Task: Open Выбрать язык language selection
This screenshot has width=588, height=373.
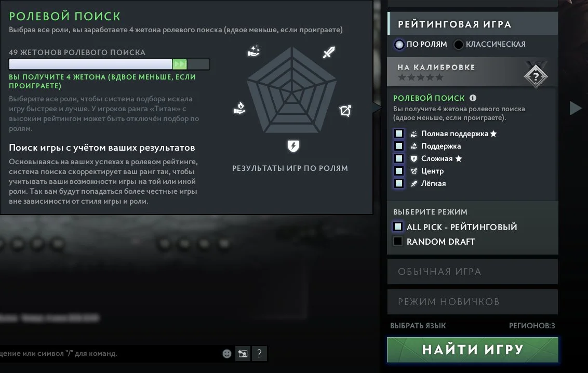Action: [x=418, y=326]
